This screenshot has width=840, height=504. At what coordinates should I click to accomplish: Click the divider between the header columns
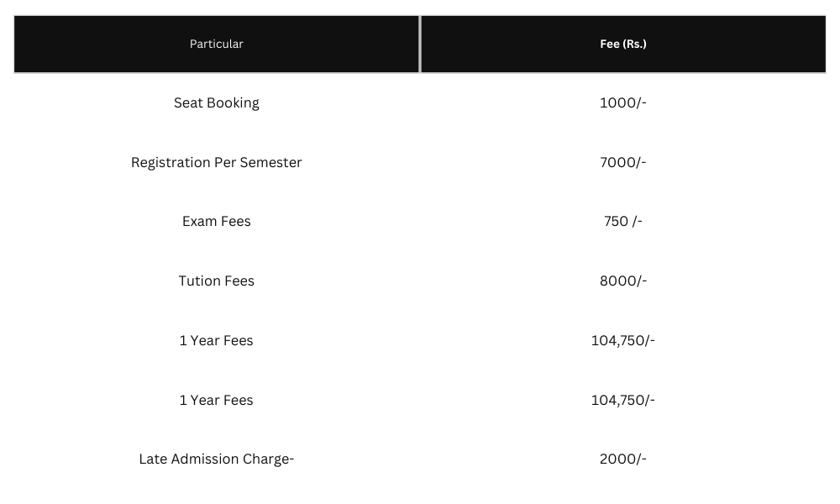click(x=420, y=44)
